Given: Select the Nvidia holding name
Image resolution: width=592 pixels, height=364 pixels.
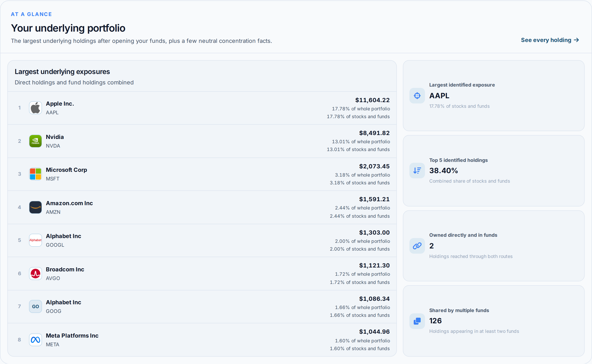Looking at the screenshot, I should (x=55, y=137).
